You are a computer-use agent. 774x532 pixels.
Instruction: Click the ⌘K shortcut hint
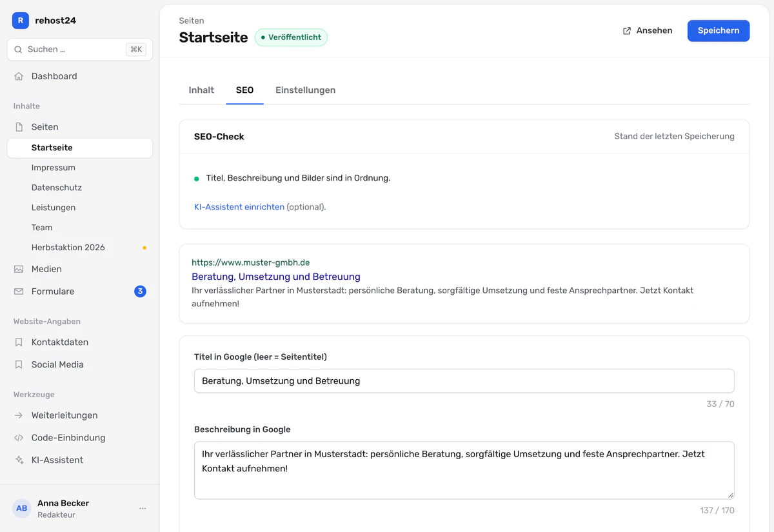pos(136,50)
